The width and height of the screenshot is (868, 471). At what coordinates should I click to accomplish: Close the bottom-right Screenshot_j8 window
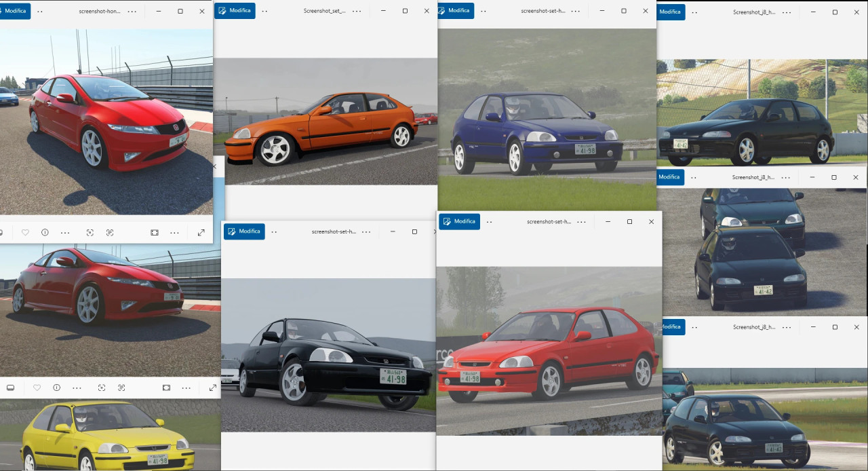click(x=856, y=327)
